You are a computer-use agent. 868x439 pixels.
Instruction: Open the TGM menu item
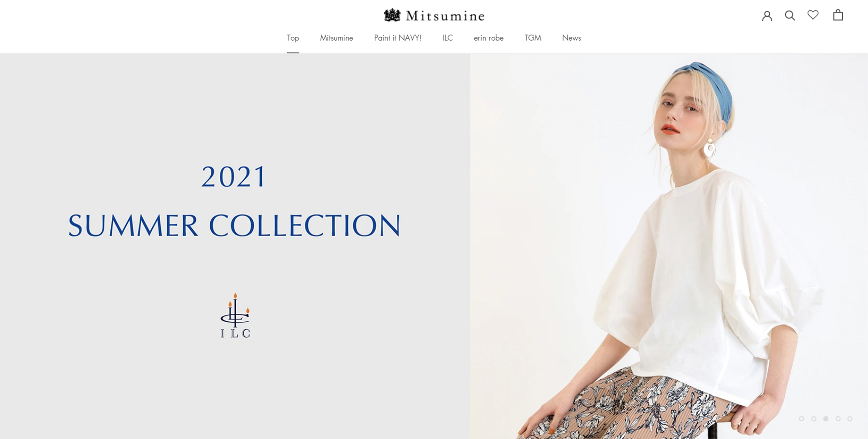click(533, 38)
